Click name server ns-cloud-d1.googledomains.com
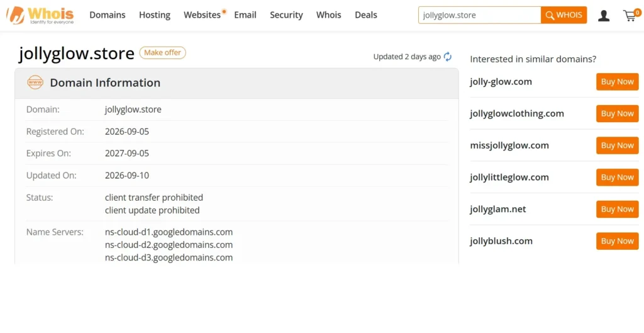 click(x=169, y=232)
